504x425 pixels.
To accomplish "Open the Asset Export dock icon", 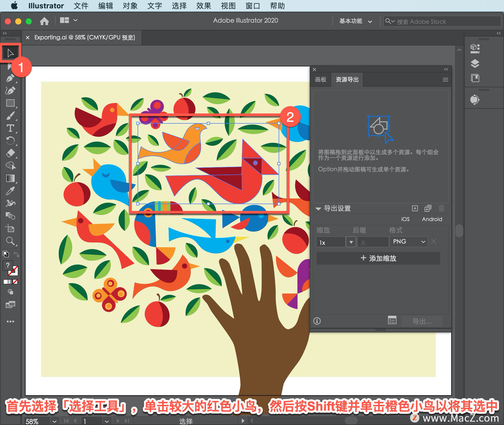I will [475, 100].
